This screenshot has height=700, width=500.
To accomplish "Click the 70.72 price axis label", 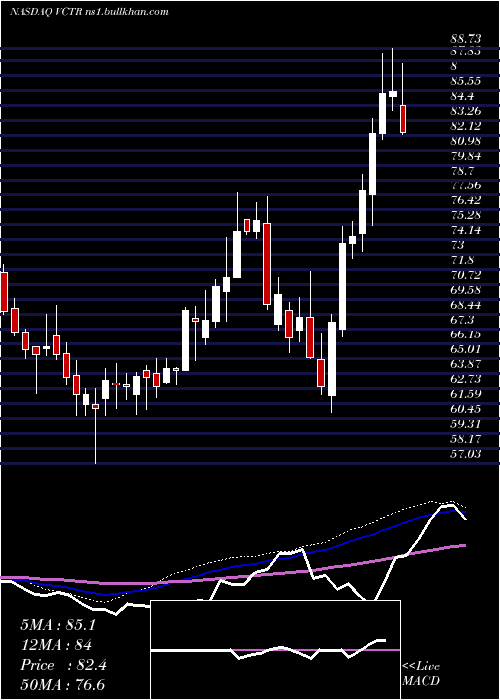I will pos(466,275).
